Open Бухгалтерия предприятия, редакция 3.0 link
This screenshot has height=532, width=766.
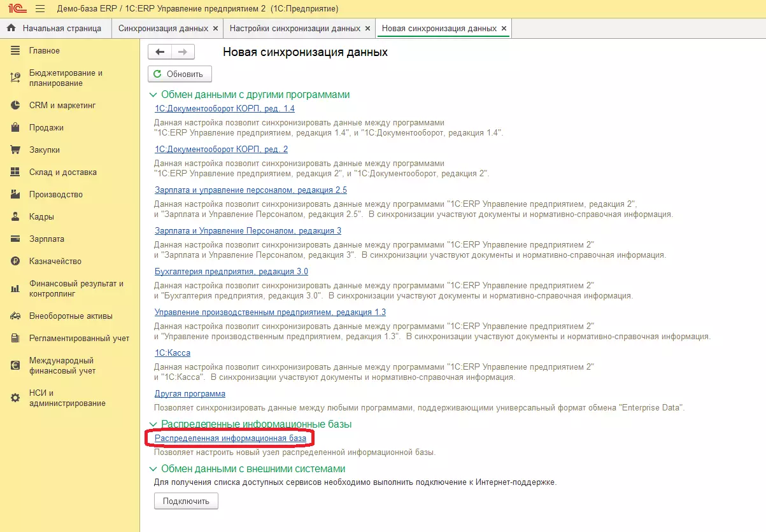231,272
